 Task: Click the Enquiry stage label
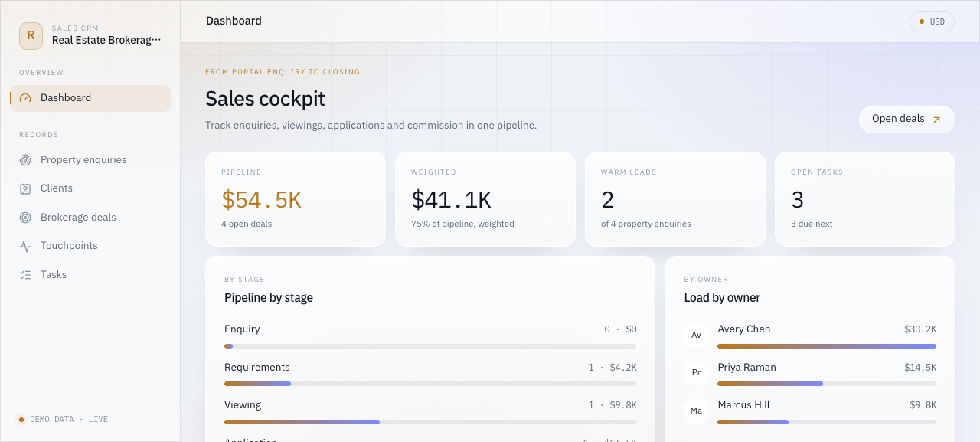click(242, 329)
